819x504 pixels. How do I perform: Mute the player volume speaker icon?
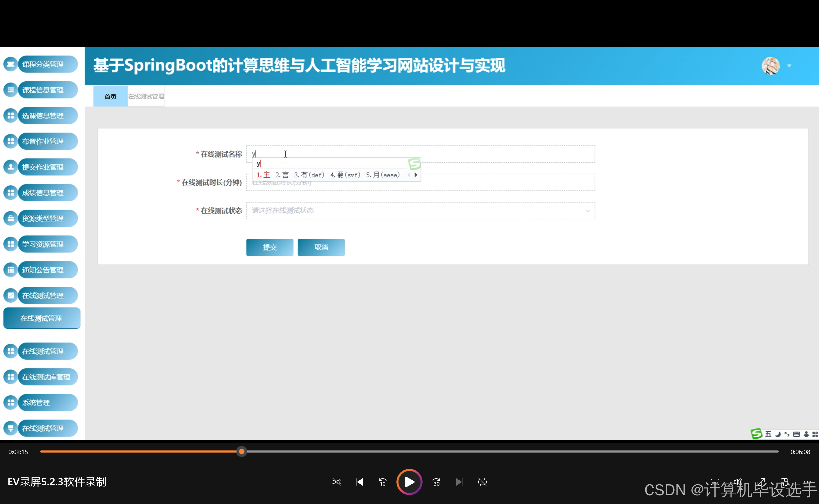pyautogui.click(x=738, y=482)
